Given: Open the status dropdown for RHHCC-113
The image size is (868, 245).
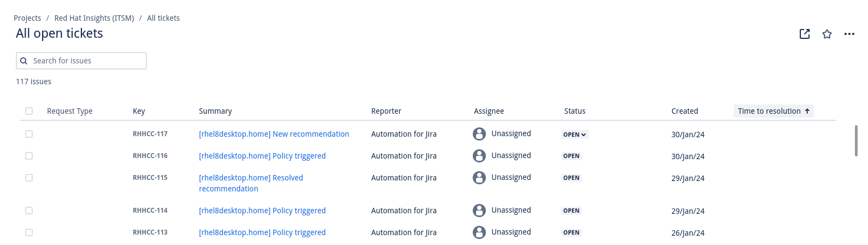Looking at the screenshot, I should click(x=572, y=232).
